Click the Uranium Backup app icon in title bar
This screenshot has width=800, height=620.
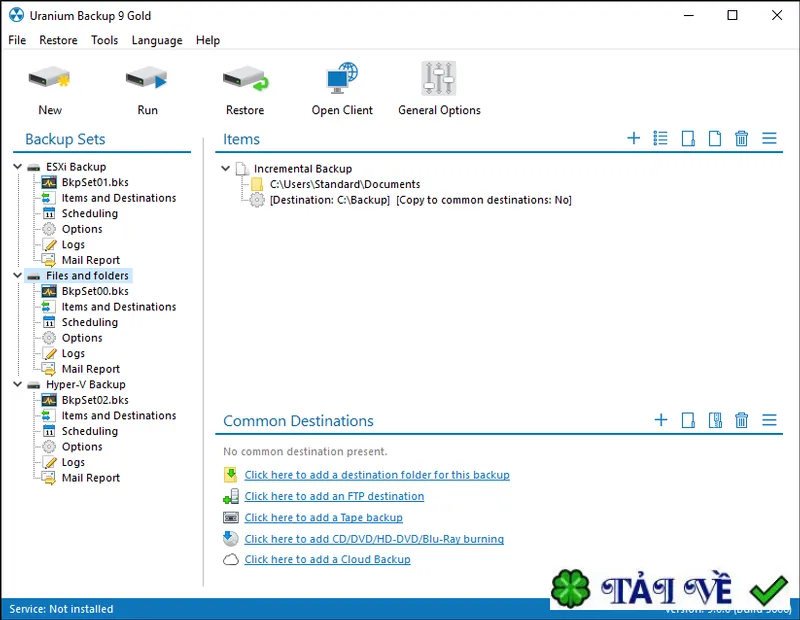[16, 15]
